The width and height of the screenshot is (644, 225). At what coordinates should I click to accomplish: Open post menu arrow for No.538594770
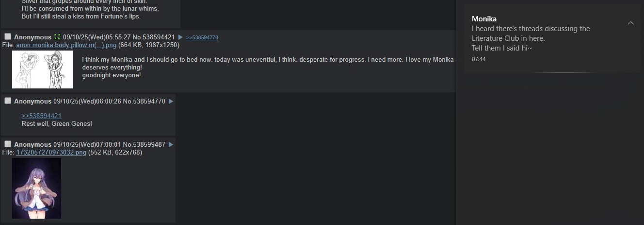point(171,102)
